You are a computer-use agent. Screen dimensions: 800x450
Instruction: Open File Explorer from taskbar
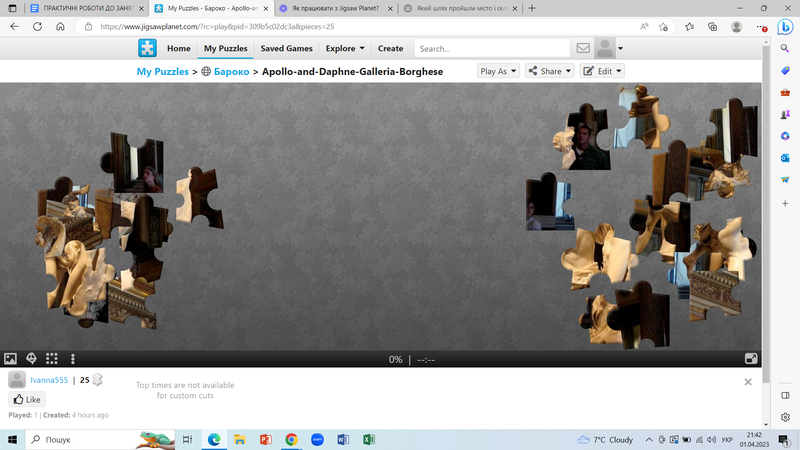239,439
